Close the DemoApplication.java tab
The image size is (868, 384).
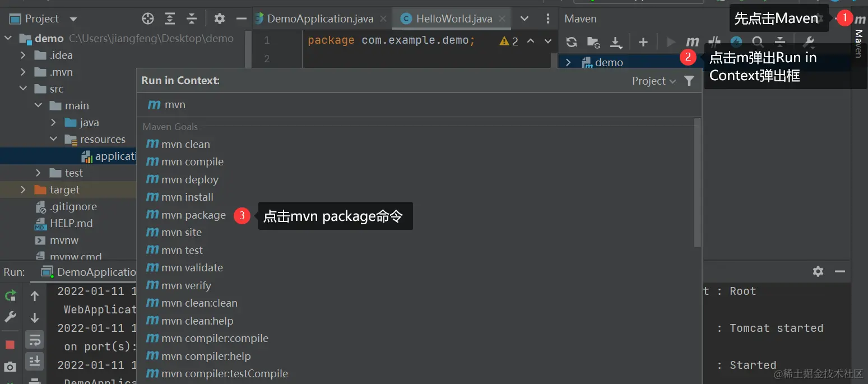[383, 18]
